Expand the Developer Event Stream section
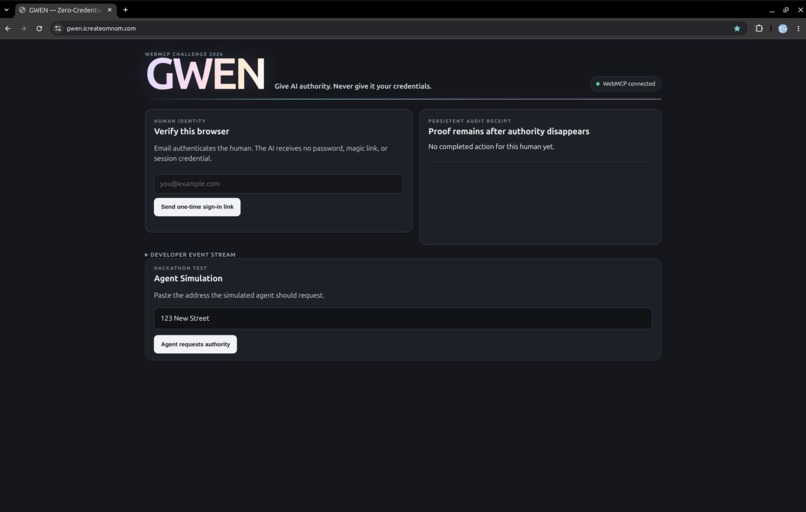 pyautogui.click(x=190, y=255)
